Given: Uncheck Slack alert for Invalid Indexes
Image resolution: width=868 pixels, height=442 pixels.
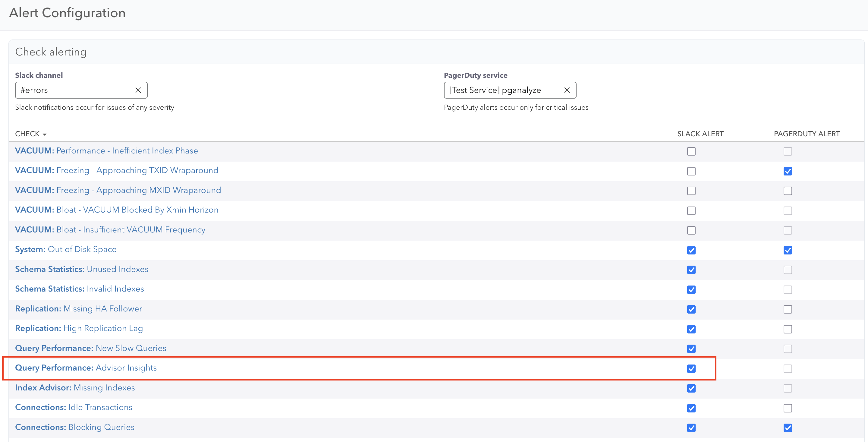Looking at the screenshot, I should coord(691,290).
